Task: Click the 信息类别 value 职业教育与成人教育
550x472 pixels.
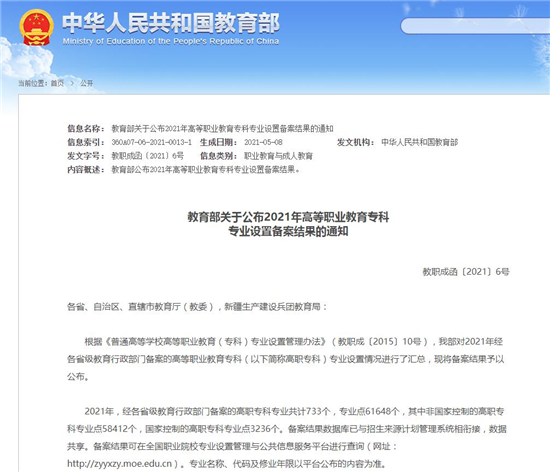Action: 279,156
